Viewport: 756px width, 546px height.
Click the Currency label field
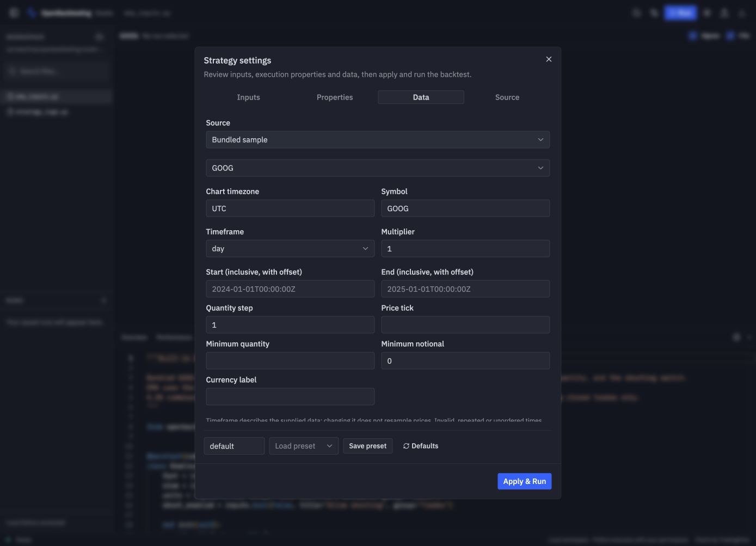click(x=290, y=397)
